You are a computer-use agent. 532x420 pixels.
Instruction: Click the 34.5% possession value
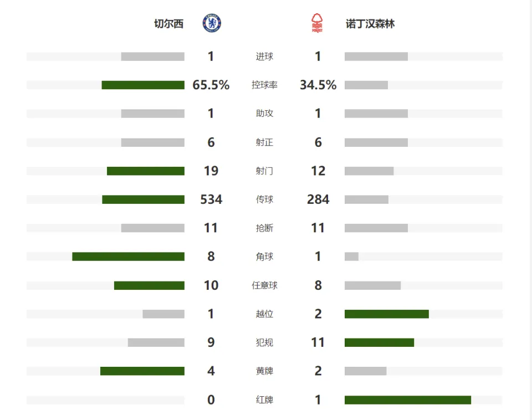(x=318, y=85)
